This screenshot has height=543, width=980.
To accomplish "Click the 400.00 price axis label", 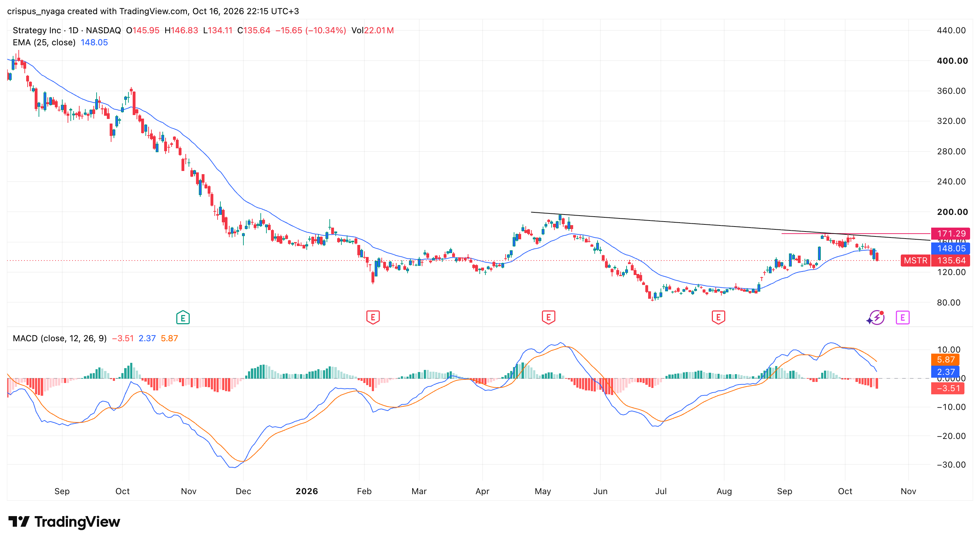I will [952, 61].
